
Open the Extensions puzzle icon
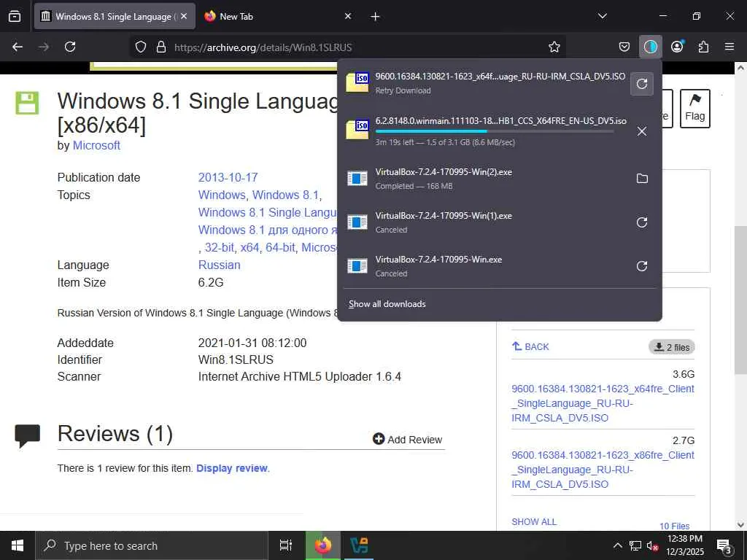click(x=703, y=47)
